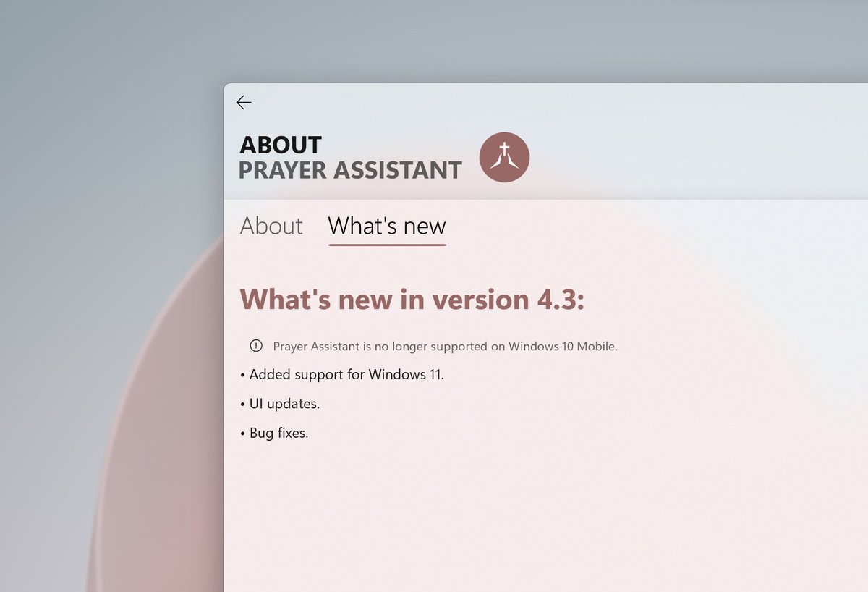868x592 pixels.
Task: Click the ABOUT title text
Action: (281, 145)
